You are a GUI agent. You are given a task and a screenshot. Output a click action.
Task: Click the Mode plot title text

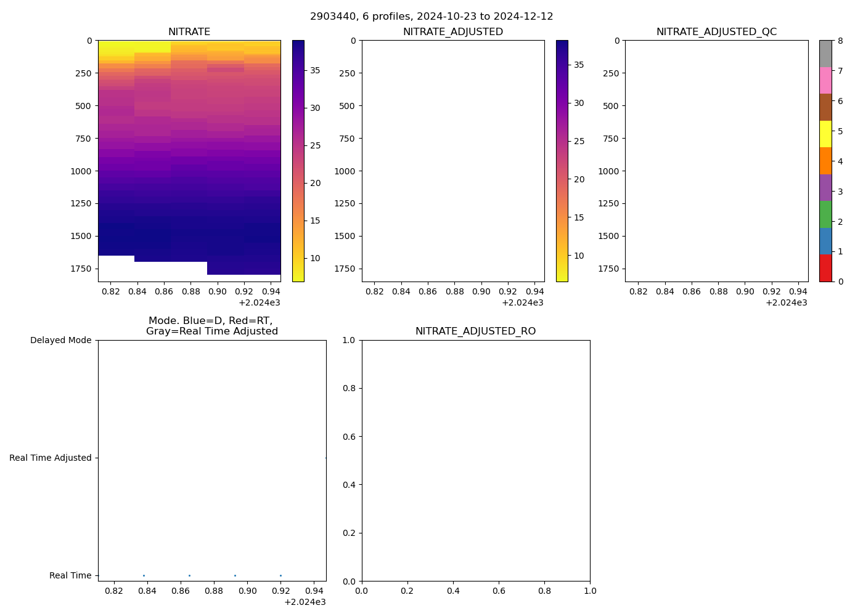(x=211, y=326)
